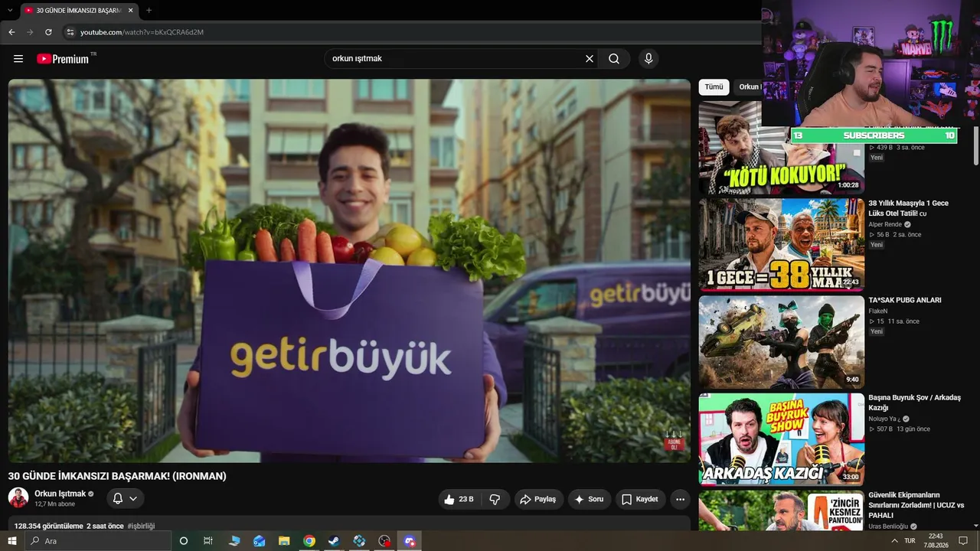The width and height of the screenshot is (980, 551).
Task: Open the TA*SAK PUBG ANLARI thumbnail
Action: tap(782, 342)
